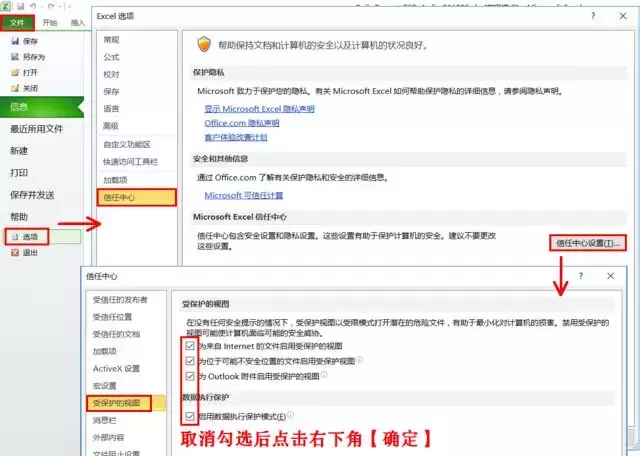Open the Microsoft 可信任计算 link

coord(244,196)
